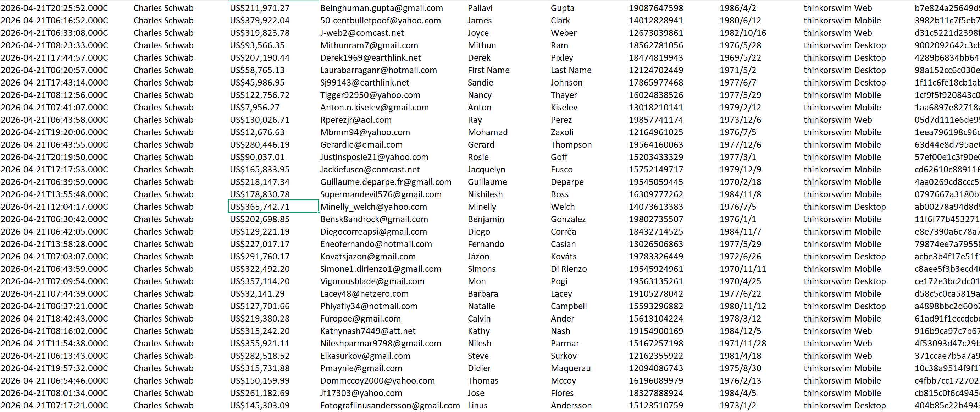
Task: Select timestamp 2026-04-21T07:41:07.000C
Action: tap(54, 108)
